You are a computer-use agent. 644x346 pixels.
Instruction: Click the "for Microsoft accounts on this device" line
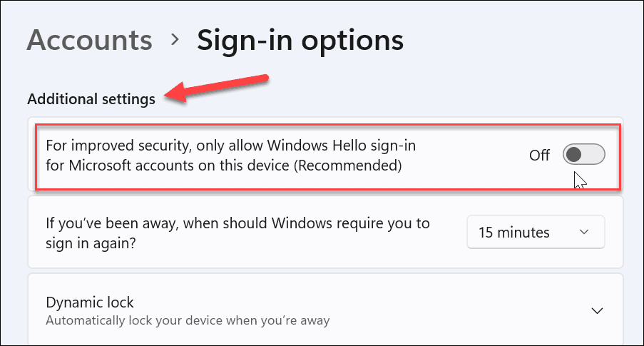point(178,166)
